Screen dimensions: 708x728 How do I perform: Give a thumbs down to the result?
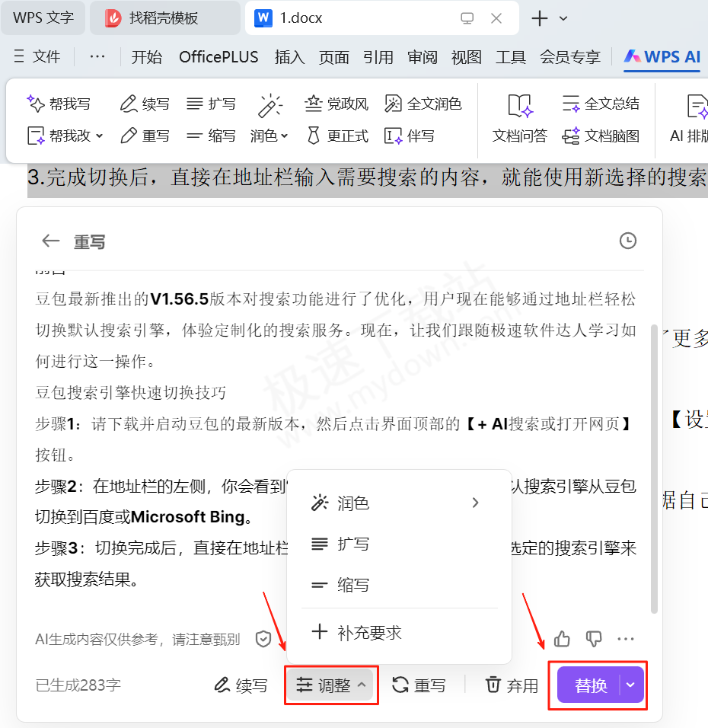(594, 639)
